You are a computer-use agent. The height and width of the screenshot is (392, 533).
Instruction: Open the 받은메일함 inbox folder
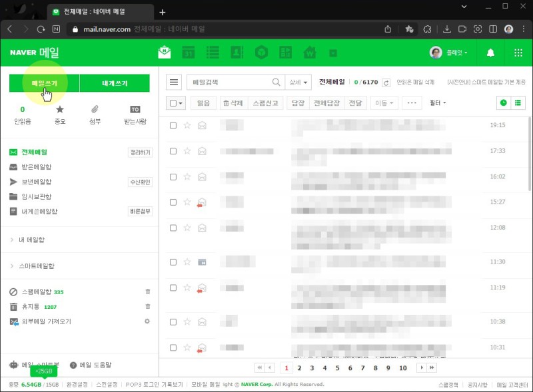coord(37,167)
